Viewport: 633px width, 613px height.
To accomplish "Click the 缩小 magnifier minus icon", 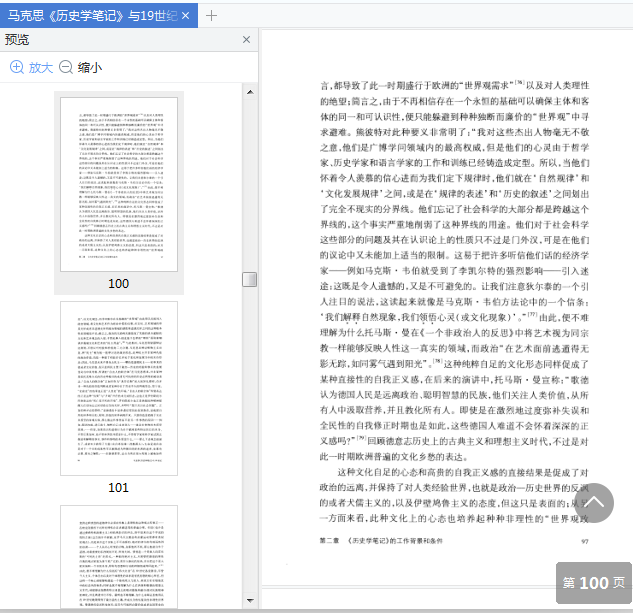I will pos(66,67).
